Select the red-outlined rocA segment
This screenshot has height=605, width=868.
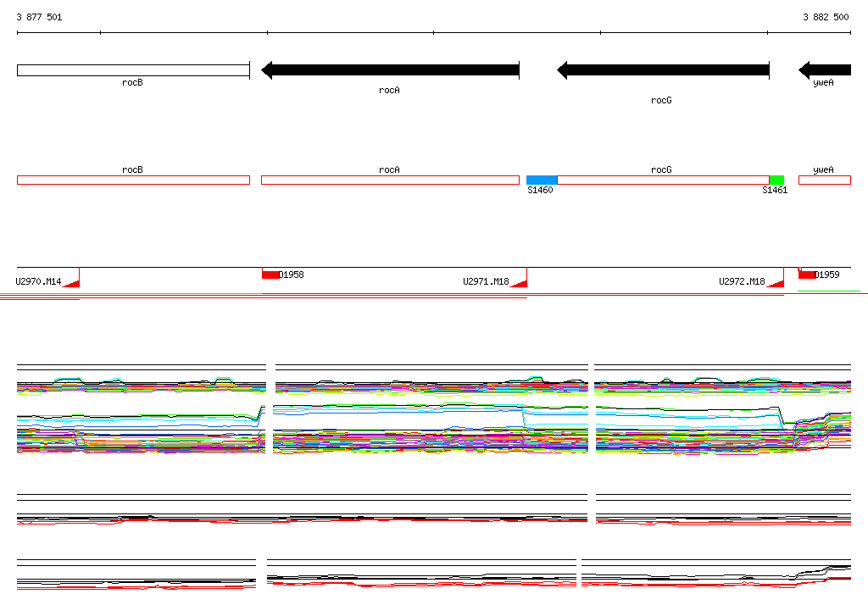[390, 180]
